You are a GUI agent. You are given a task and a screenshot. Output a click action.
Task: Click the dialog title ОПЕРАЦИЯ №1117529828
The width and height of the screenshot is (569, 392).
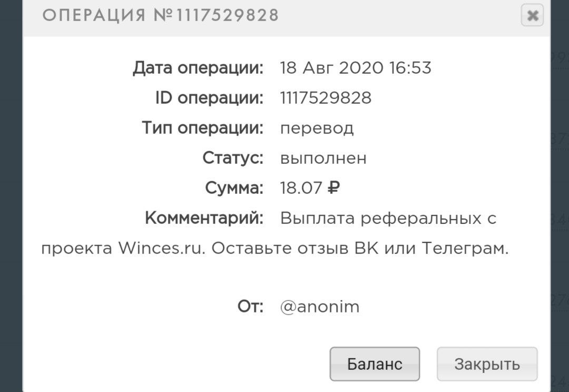(160, 16)
